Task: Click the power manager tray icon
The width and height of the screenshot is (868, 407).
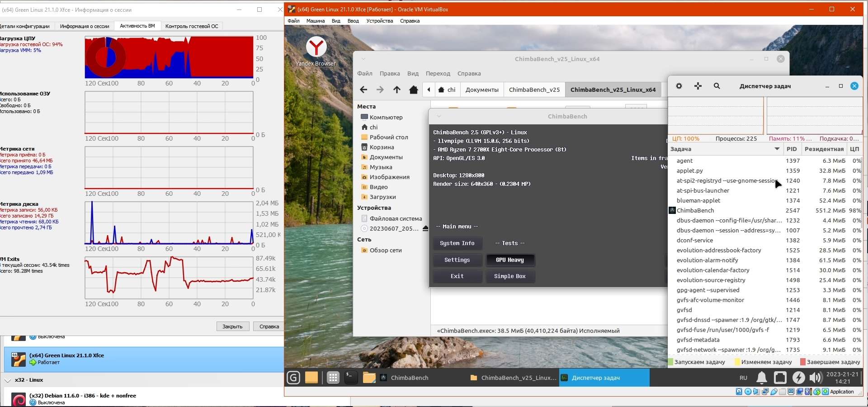Action: [x=799, y=378]
